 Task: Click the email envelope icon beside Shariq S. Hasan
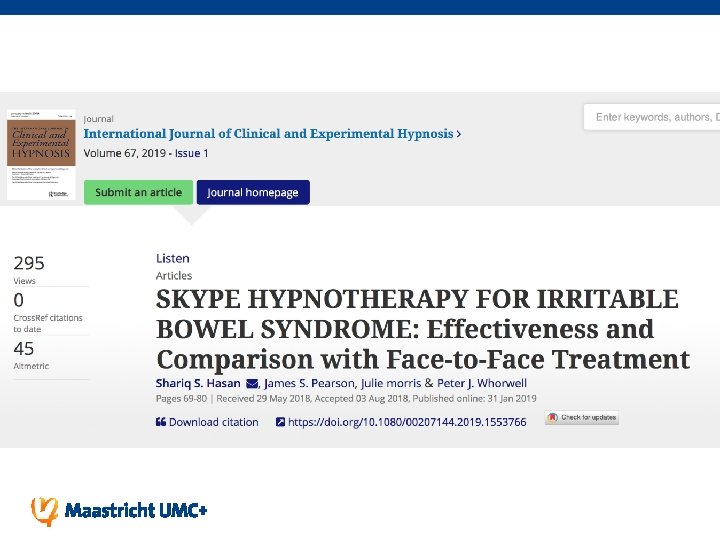(252, 383)
